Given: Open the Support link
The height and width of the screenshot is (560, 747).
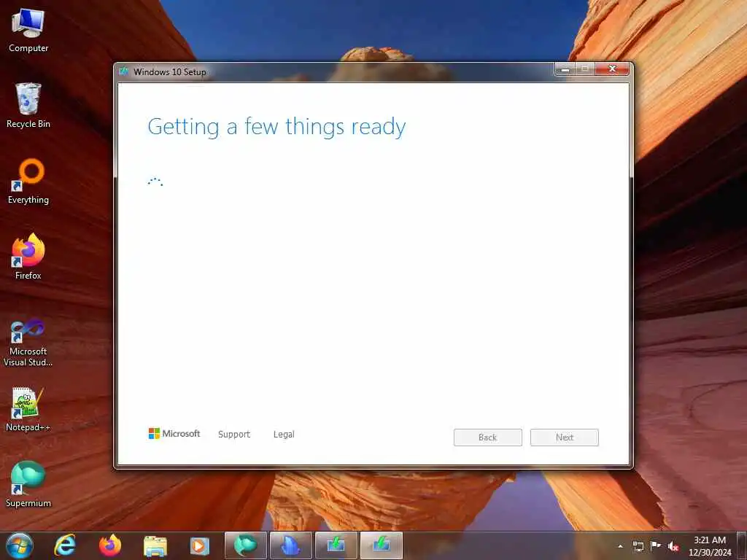Looking at the screenshot, I should tap(234, 435).
